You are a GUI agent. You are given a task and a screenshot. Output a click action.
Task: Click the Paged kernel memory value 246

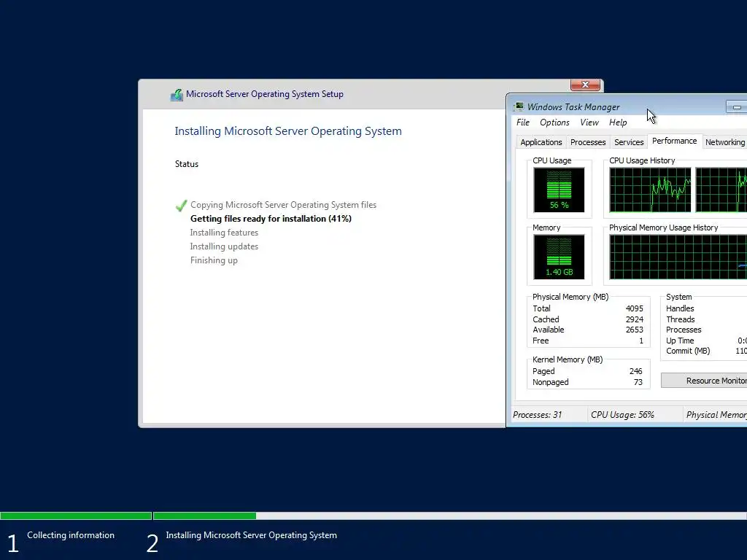click(x=635, y=371)
